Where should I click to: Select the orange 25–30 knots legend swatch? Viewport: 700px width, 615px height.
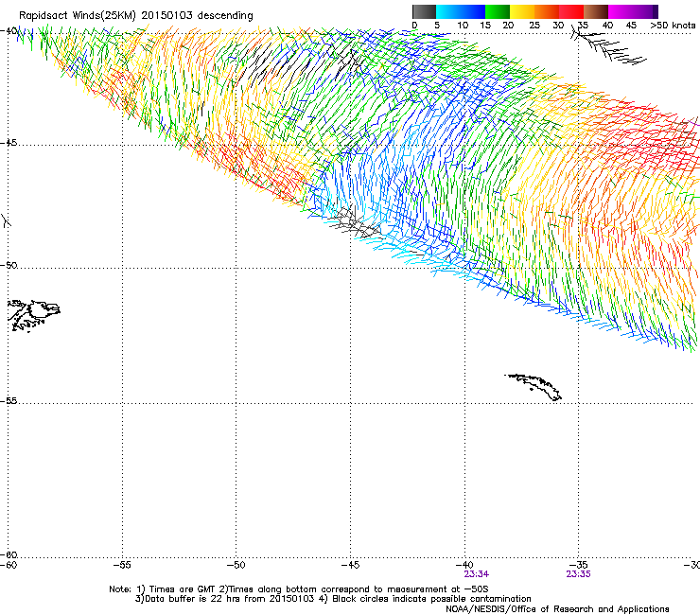click(547, 11)
